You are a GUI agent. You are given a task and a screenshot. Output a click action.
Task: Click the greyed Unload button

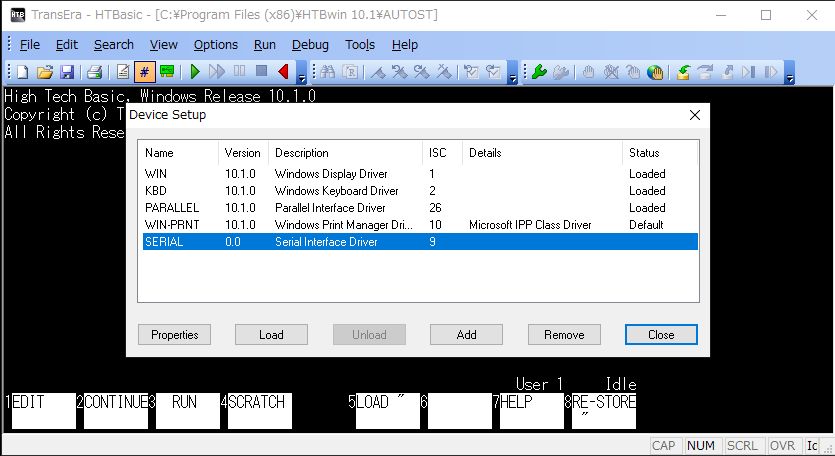[369, 335]
